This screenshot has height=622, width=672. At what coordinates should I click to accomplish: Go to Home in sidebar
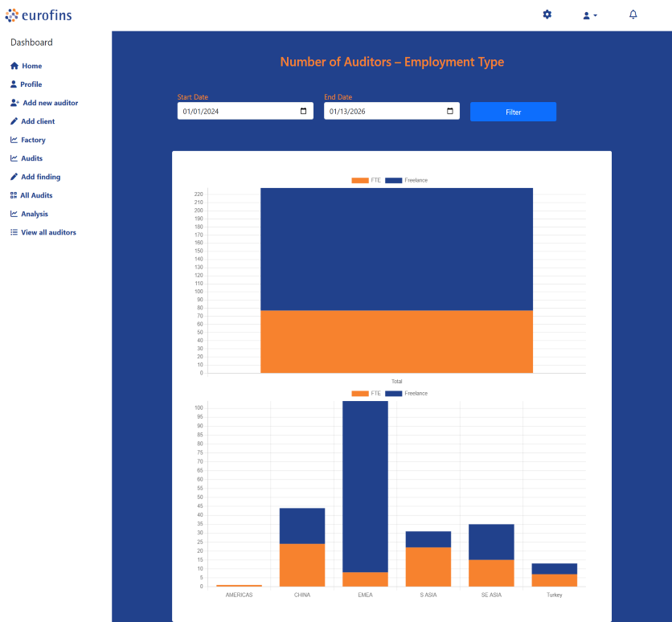pyautogui.click(x=31, y=66)
